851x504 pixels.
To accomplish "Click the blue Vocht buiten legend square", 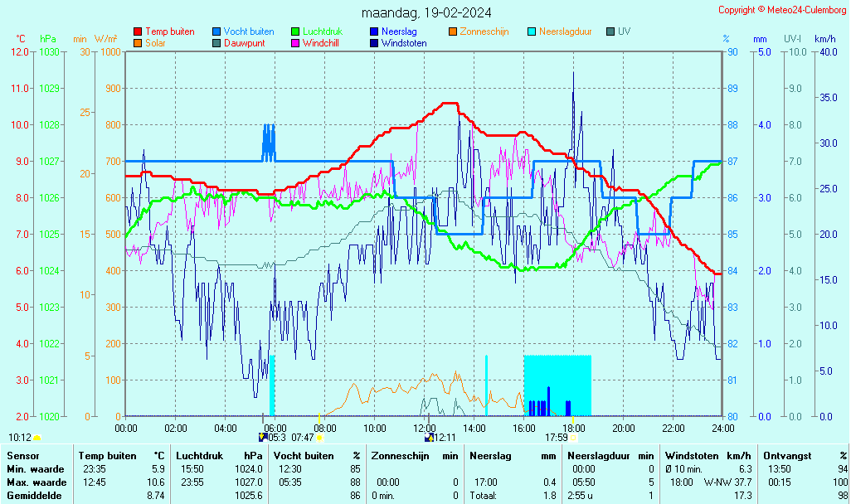I will (216, 31).
